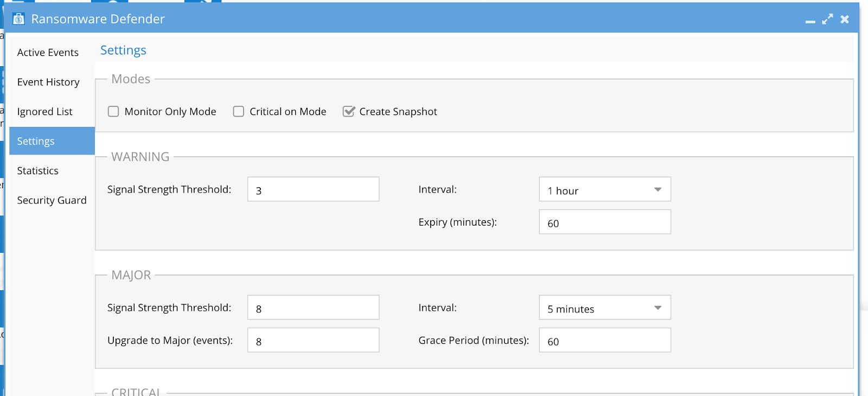Uncheck Create Snapshot checkbox
The height and width of the screenshot is (396, 868).
point(349,111)
